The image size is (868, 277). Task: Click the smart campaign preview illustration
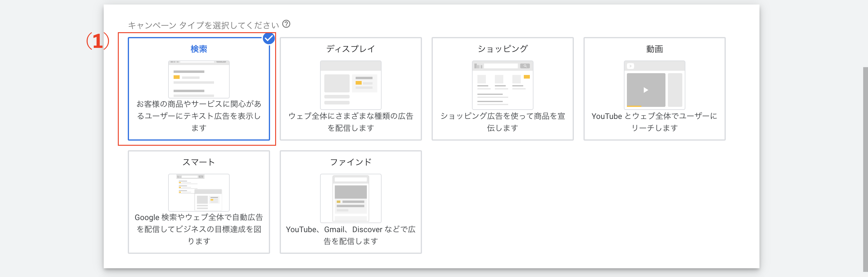pyautogui.click(x=200, y=193)
